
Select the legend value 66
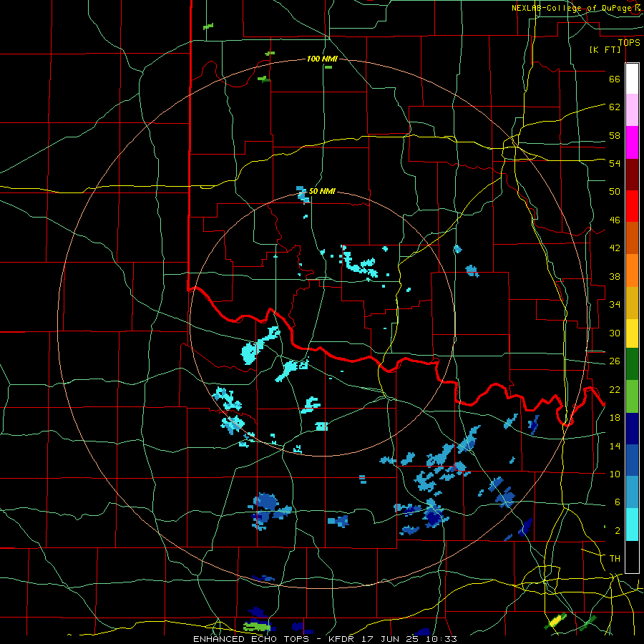pyautogui.click(x=615, y=79)
